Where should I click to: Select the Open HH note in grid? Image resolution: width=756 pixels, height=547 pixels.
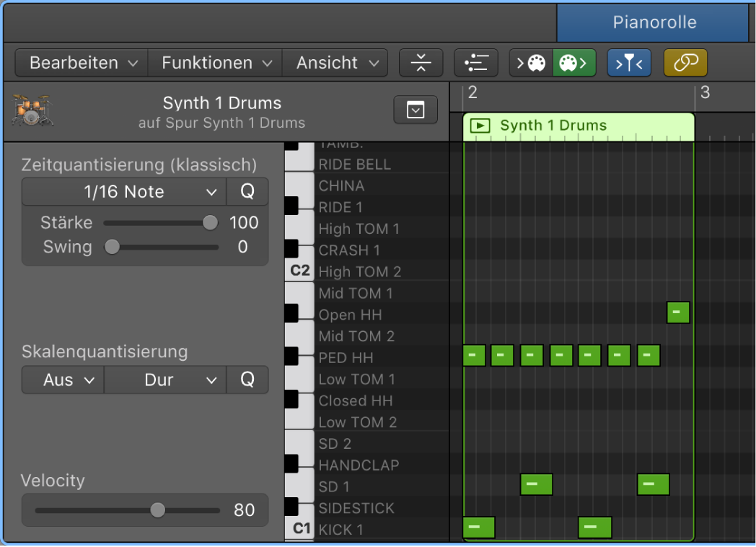coord(678,312)
